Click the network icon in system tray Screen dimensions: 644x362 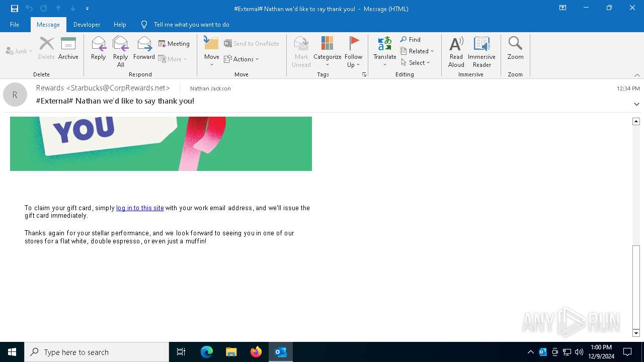[567, 352]
